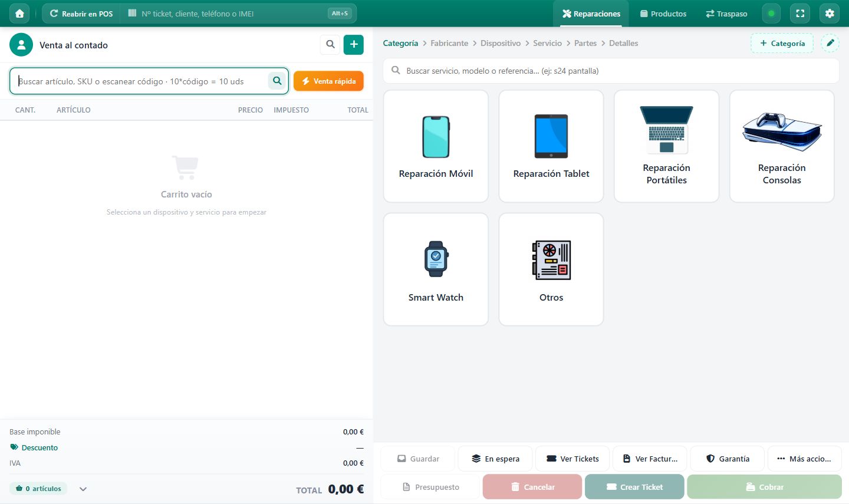The image size is (849, 504).
Task: Select Reparación Tablet category card
Action: [551, 146]
